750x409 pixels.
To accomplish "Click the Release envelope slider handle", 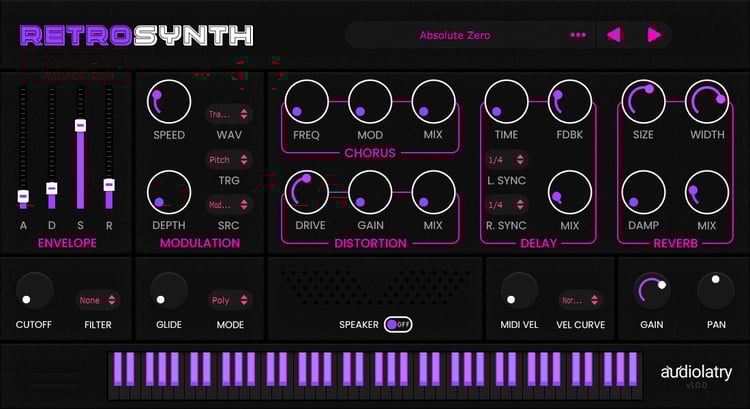I will (x=109, y=185).
